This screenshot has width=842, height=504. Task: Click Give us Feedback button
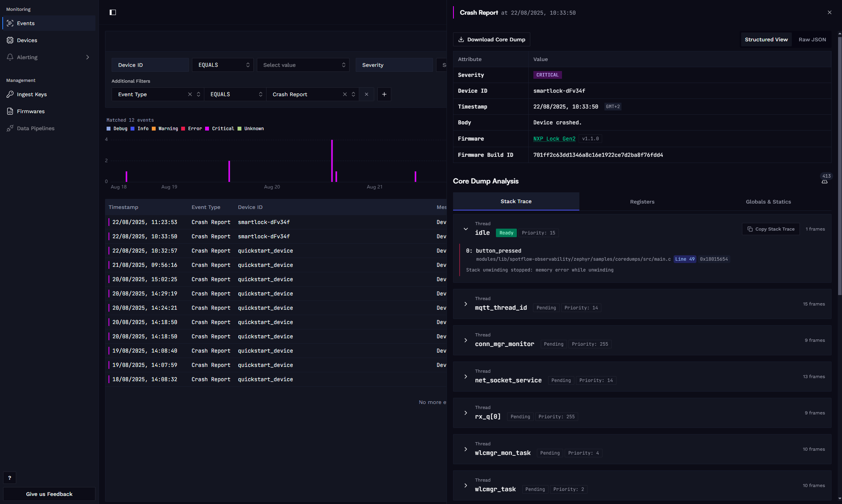(x=49, y=494)
